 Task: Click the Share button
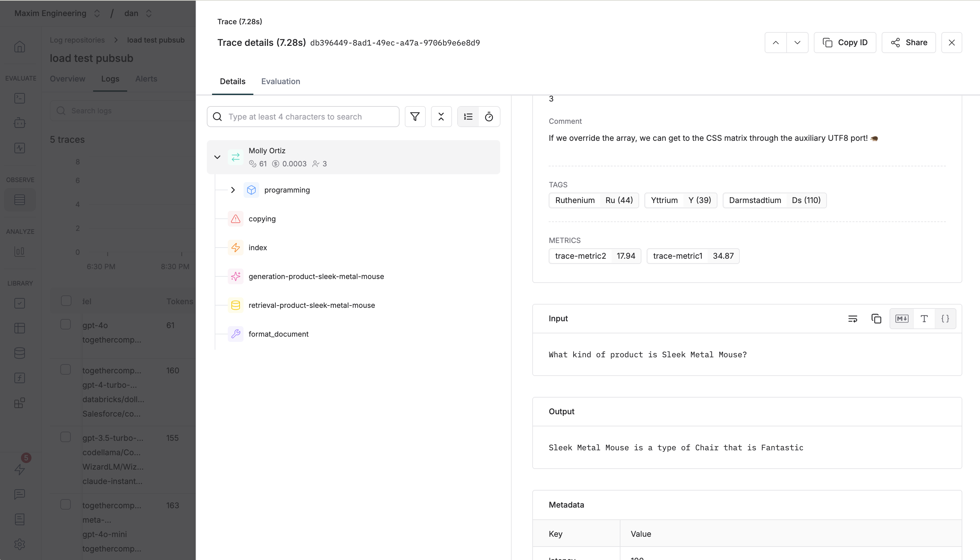point(909,42)
